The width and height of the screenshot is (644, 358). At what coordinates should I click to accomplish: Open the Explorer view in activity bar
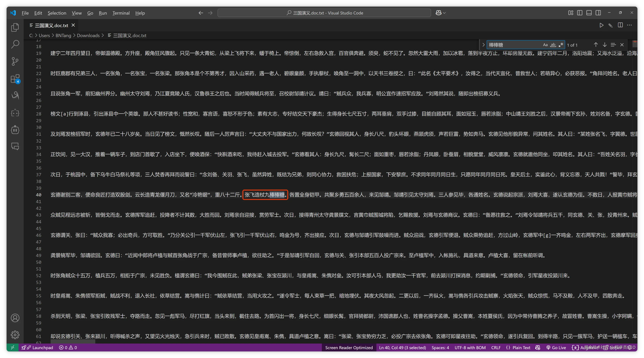15,27
